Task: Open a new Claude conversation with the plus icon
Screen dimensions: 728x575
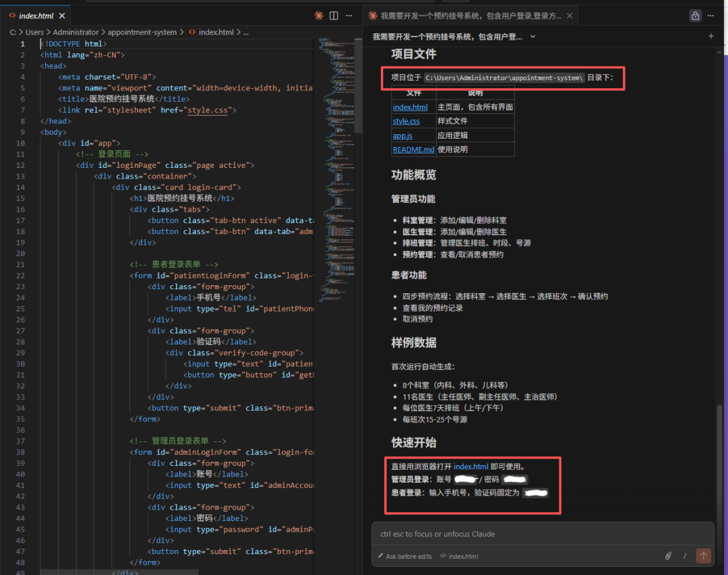Action: tap(711, 36)
